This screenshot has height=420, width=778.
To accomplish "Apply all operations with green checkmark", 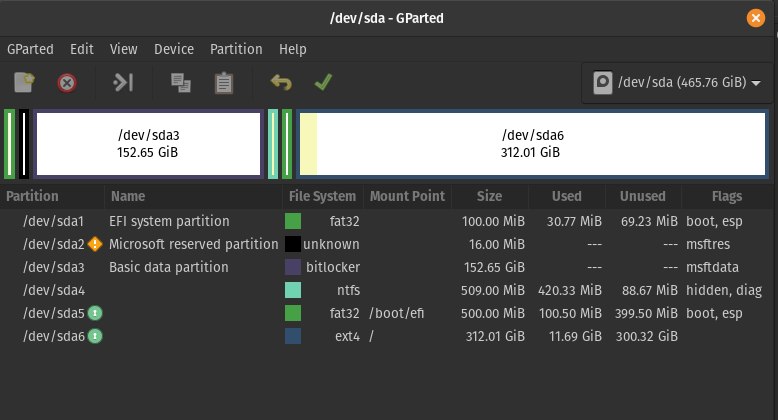I will [x=323, y=82].
